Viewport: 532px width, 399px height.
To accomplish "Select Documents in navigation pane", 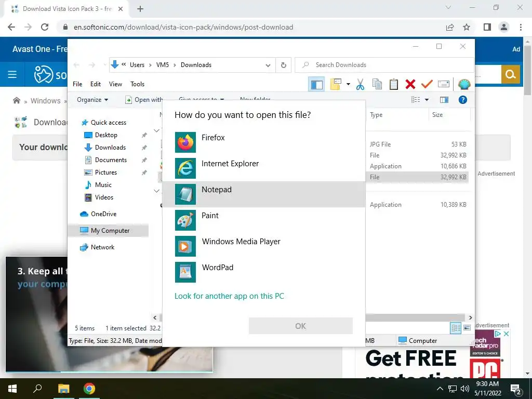I will [x=111, y=160].
